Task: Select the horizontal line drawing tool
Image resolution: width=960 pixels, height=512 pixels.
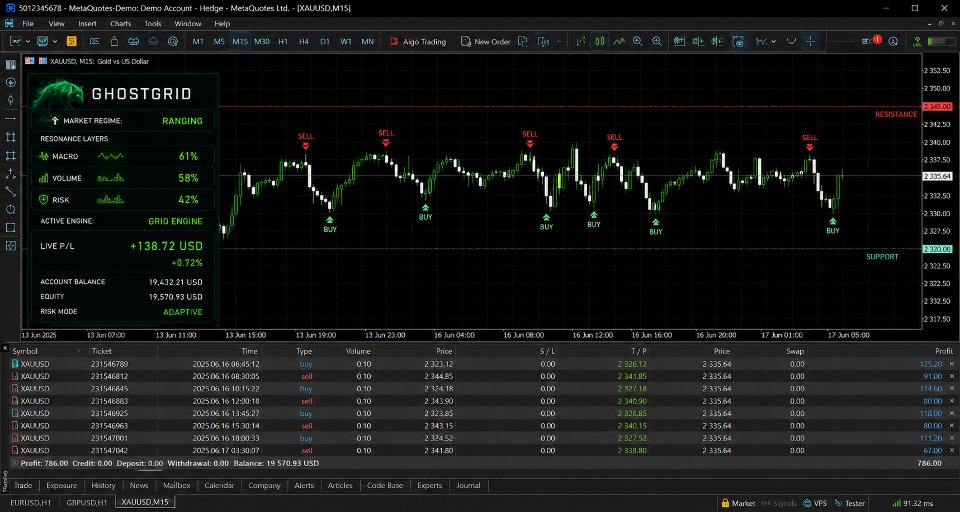Action: [10, 118]
